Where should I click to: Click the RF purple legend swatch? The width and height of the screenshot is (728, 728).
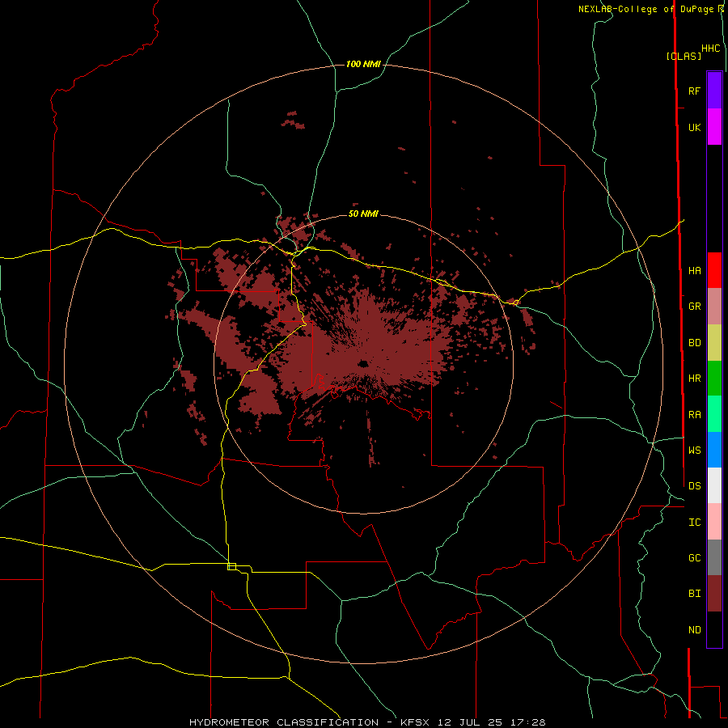coord(714,91)
